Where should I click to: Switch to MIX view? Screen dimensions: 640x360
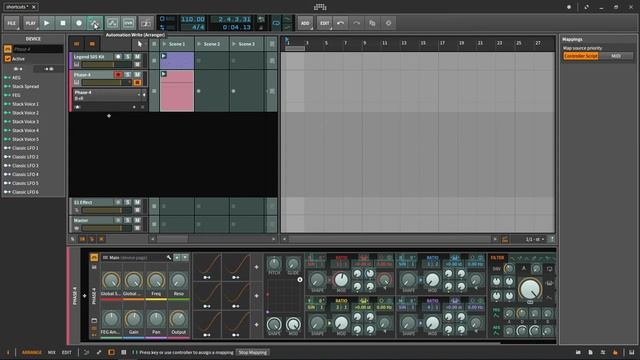point(52,352)
